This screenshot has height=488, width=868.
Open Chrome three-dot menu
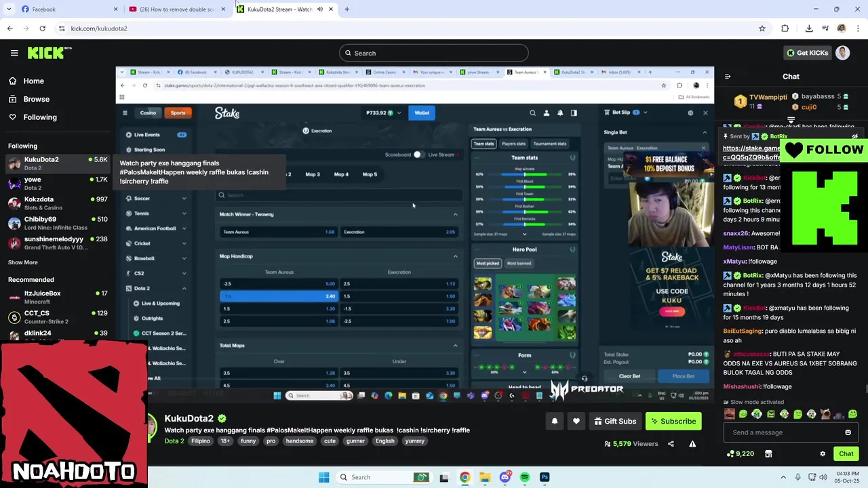[858, 28]
